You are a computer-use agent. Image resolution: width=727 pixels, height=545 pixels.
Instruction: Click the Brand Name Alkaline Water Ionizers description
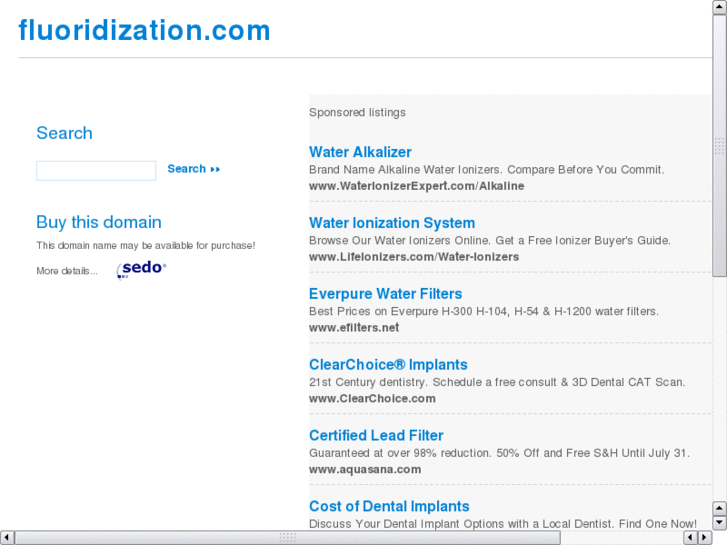(486, 170)
